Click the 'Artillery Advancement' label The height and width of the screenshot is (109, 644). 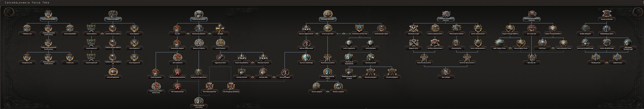click(435, 48)
